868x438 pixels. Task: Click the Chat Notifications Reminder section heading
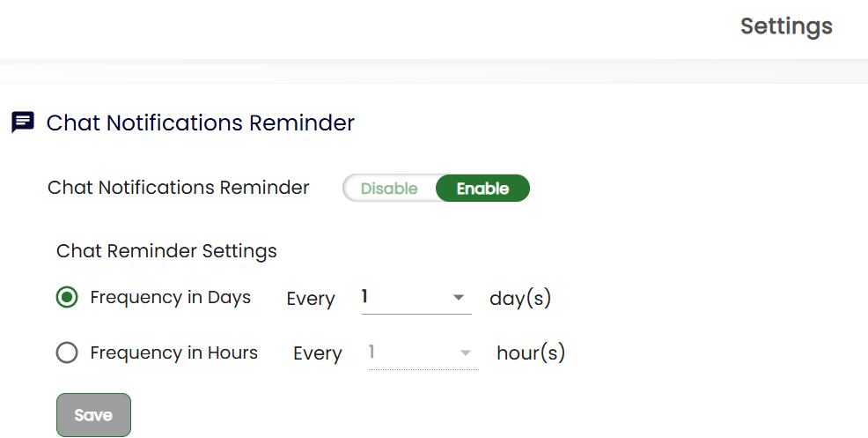tap(201, 122)
